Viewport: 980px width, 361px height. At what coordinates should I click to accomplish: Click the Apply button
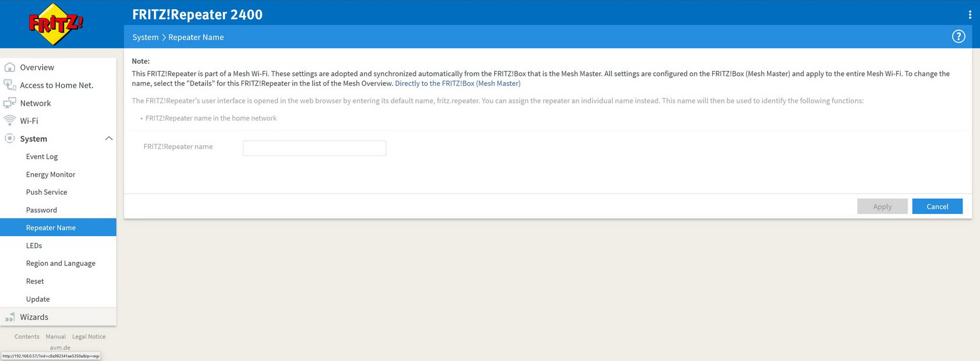point(882,206)
